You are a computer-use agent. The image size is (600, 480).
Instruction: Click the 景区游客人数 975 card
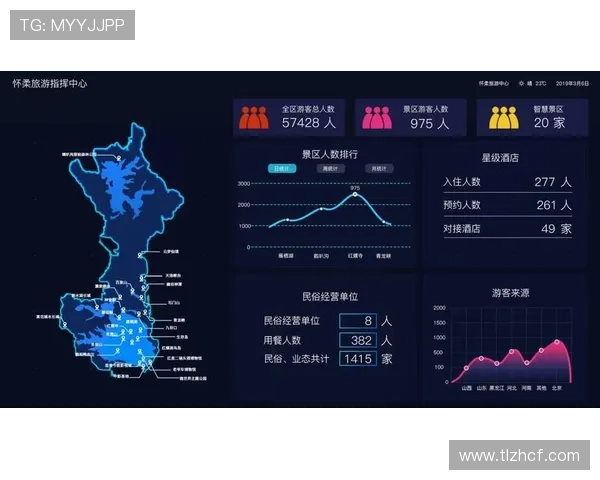pos(410,118)
